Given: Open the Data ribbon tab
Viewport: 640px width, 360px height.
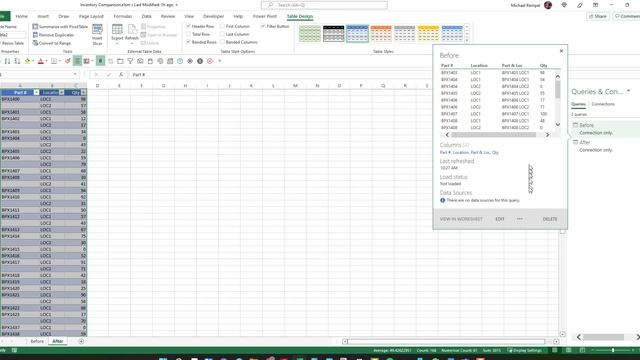Looking at the screenshot, I should 147,16.
